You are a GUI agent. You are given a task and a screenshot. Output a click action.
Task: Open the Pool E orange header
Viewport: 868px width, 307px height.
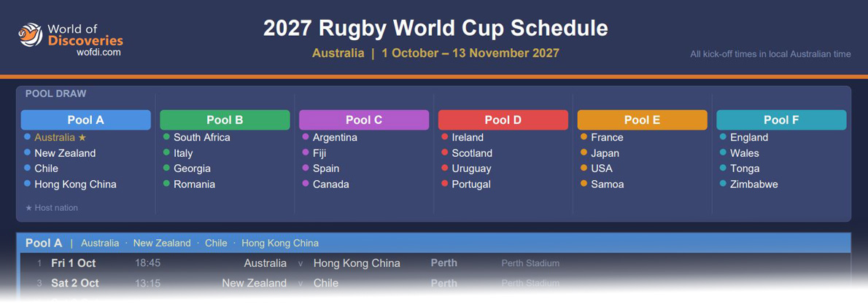point(642,120)
